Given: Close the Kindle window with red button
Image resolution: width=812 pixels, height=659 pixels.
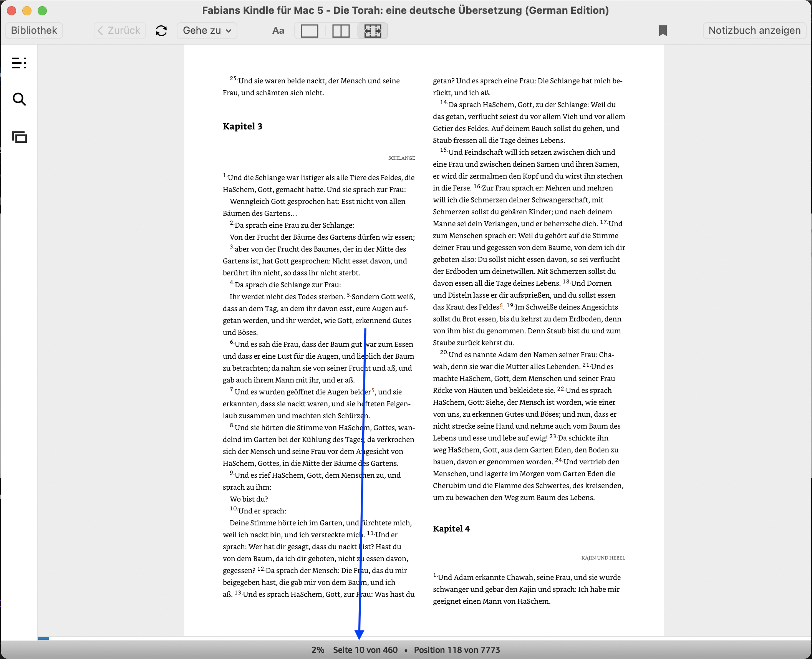Looking at the screenshot, I should [x=12, y=11].
